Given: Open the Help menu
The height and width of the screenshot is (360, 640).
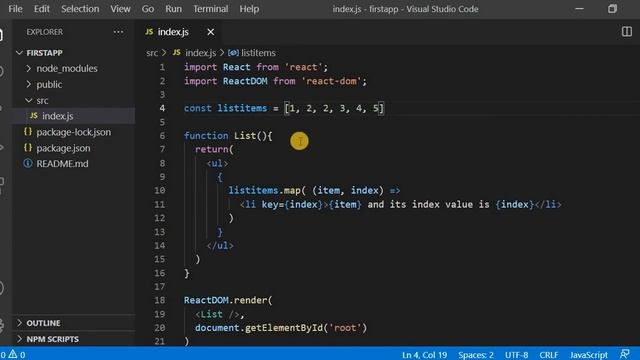Looking at the screenshot, I should click(x=249, y=9).
